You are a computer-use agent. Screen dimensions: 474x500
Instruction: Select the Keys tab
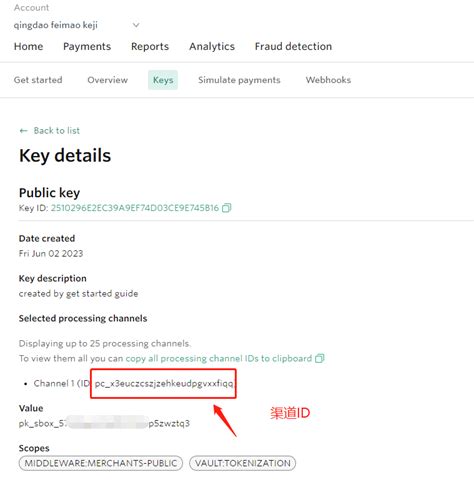(x=163, y=80)
